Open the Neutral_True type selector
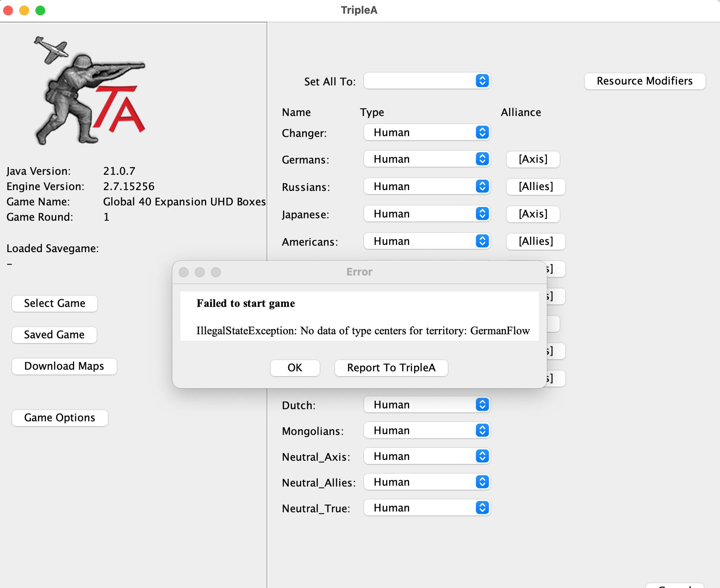Image resolution: width=720 pixels, height=588 pixels. click(426, 507)
